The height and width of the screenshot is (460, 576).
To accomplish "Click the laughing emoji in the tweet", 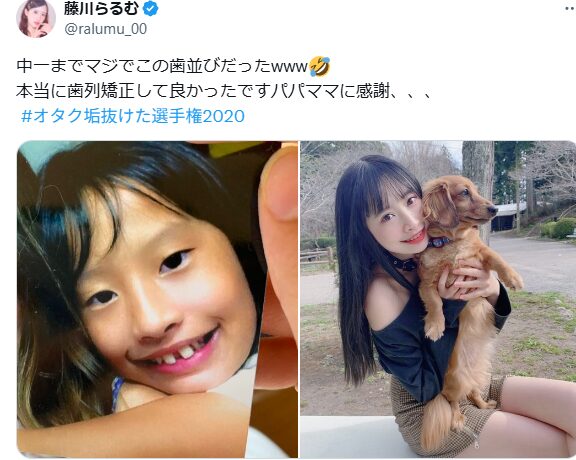I will coord(320,67).
